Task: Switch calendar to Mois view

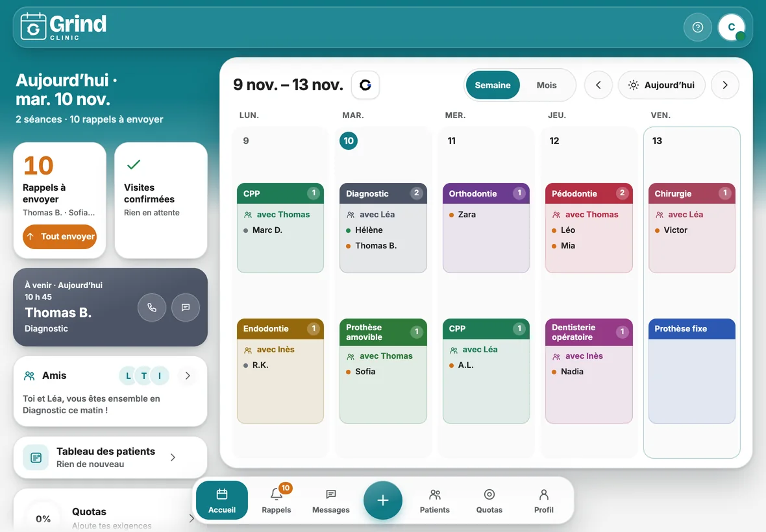Action: 547,85
